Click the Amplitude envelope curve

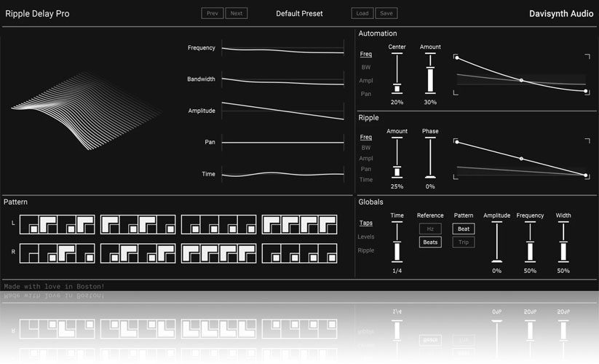pyautogui.click(x=282, y=111)
